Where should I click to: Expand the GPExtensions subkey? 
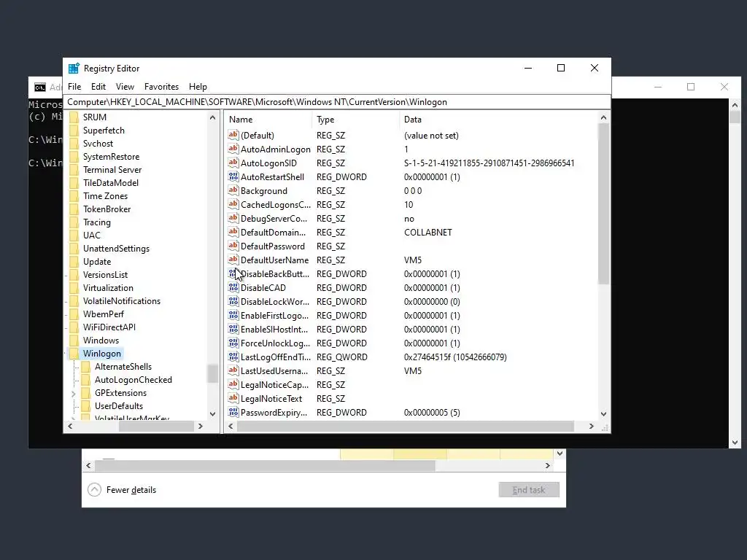(x=74, y=393)
